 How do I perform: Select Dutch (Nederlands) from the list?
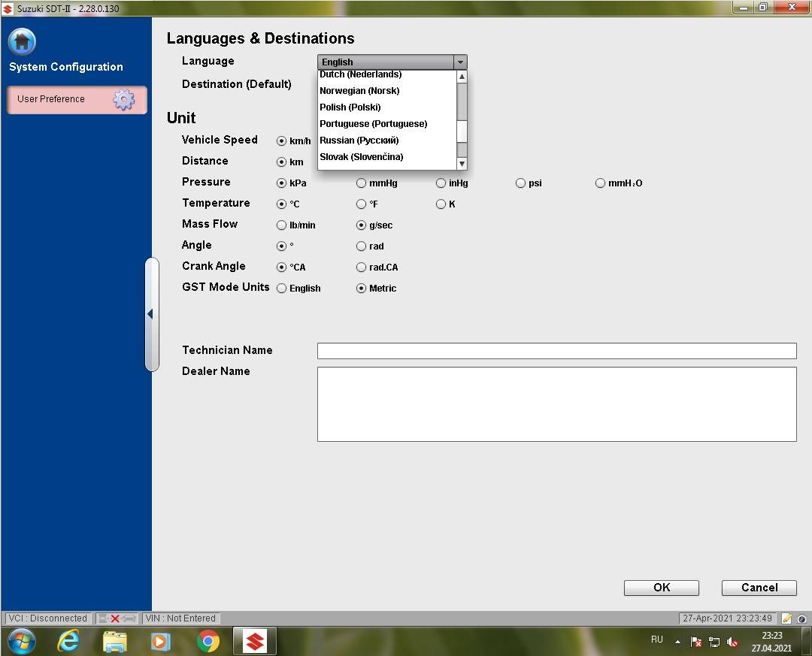tap(387, 74)
